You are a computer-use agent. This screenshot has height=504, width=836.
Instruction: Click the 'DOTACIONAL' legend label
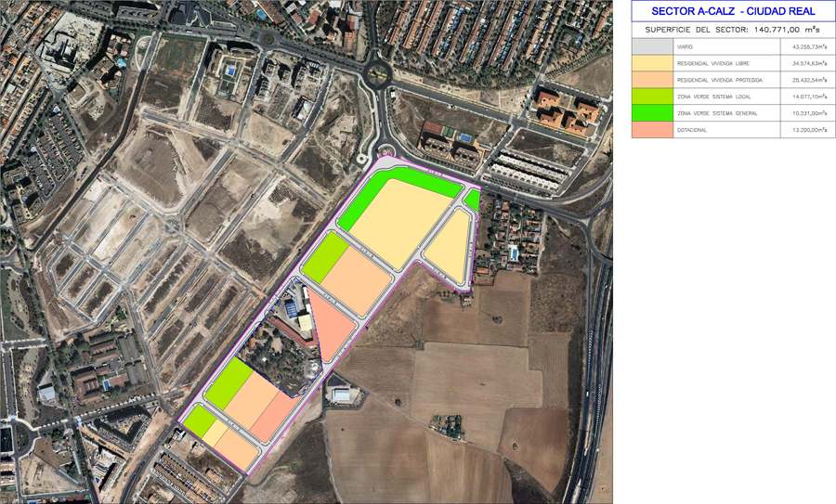(692, 130)
